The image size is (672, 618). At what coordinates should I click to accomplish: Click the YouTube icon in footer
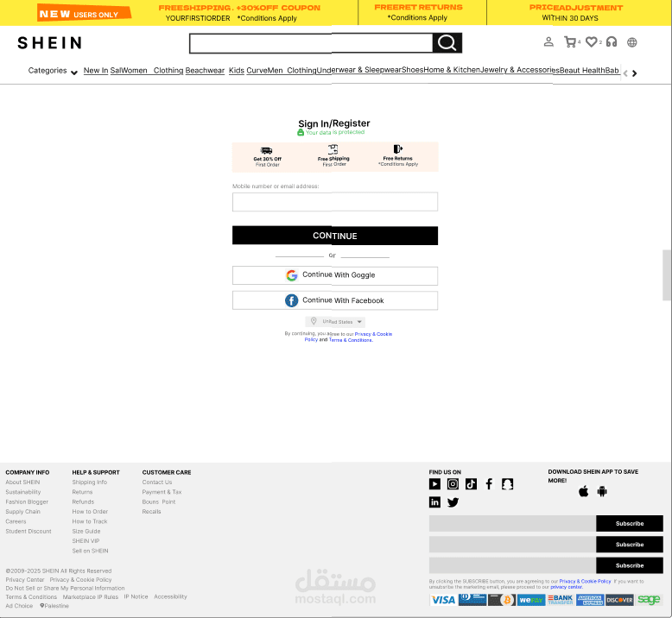pos(434,484)
